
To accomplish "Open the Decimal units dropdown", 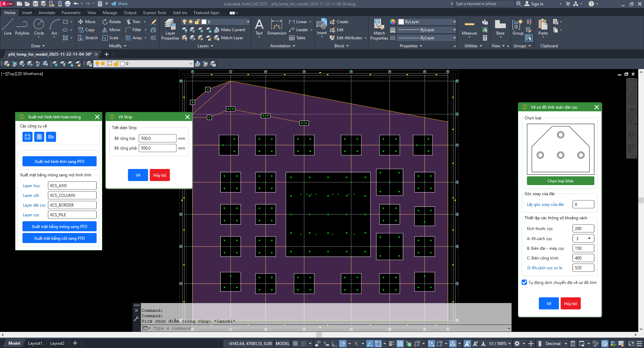I will pos(566,344).
